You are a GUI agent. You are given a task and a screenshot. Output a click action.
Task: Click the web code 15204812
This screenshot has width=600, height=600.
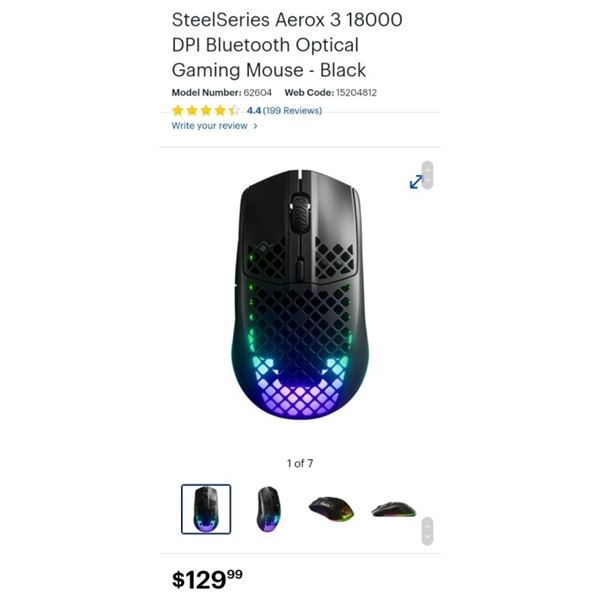click(x=356, y=93)
